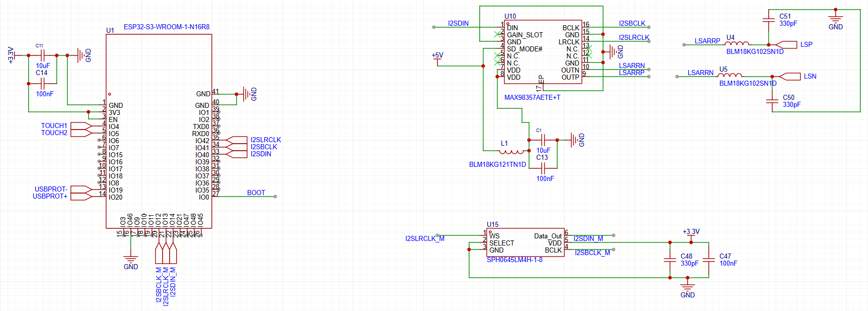This screenshot has width=868, height=311.
Task: Click the U1 designator label
Action: click(x=110, y=30)
